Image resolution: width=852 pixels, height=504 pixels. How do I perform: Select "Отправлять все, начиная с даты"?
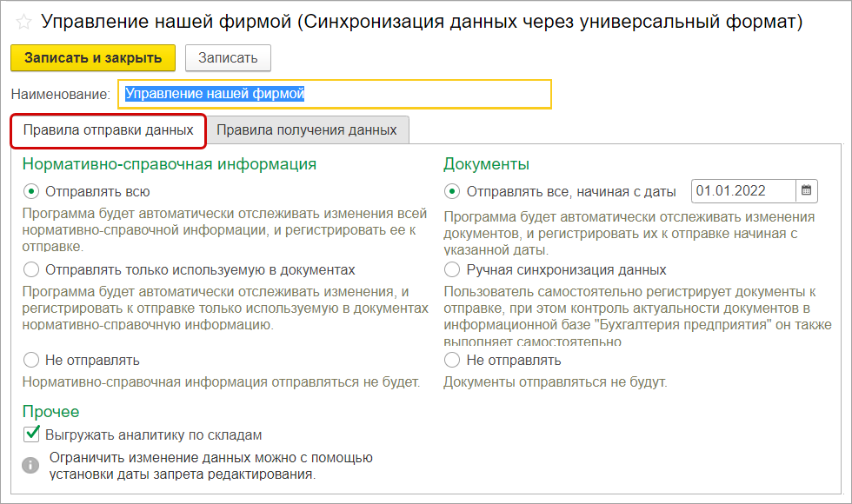[451, 191]
